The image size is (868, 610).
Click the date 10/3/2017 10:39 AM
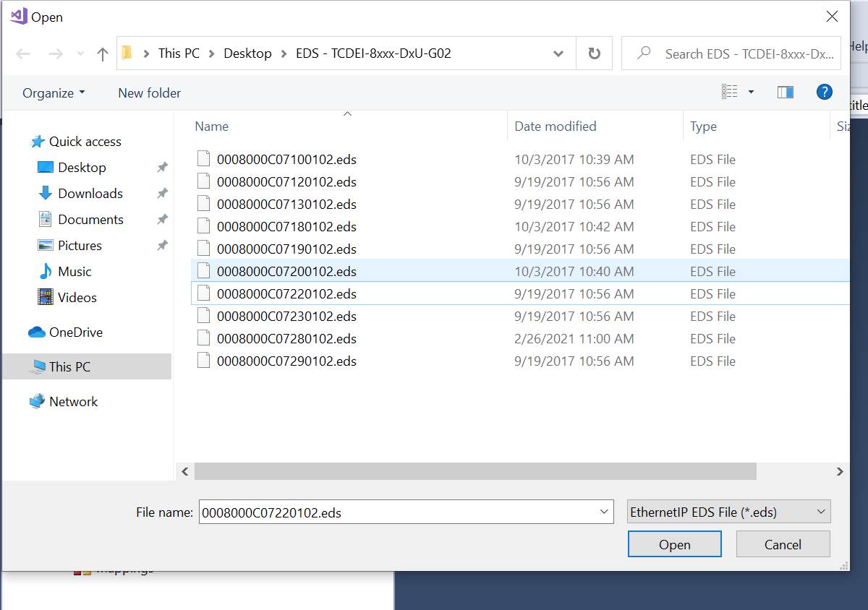[574, 160]
